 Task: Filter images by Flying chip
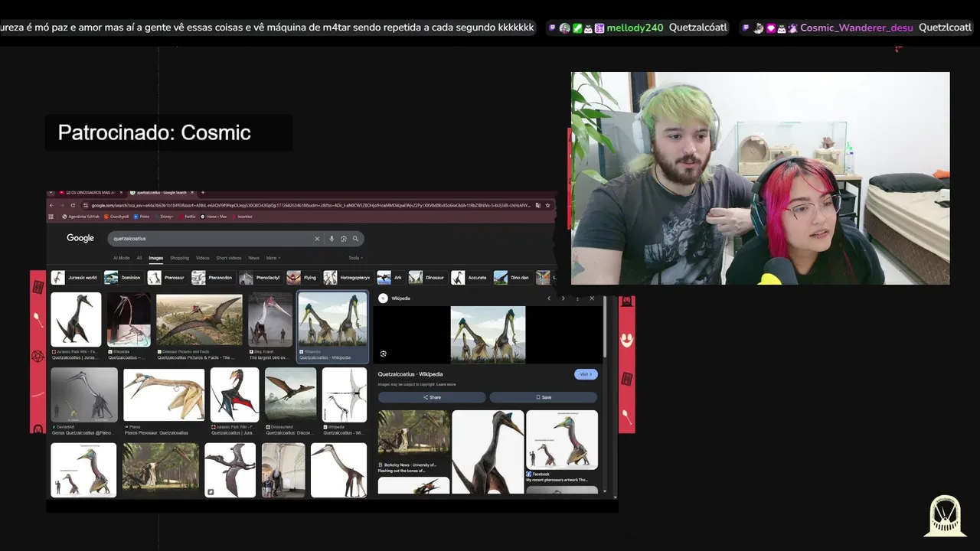click(302, 278)
